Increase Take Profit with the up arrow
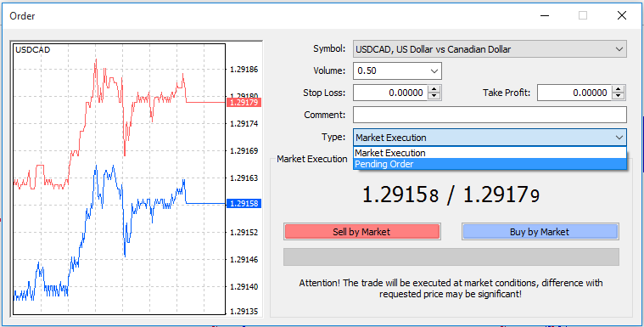 coord(619,89)
